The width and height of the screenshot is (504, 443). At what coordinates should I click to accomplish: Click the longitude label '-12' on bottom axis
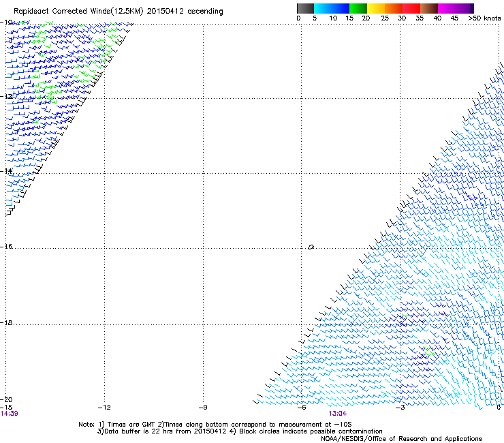click(104, 408)
